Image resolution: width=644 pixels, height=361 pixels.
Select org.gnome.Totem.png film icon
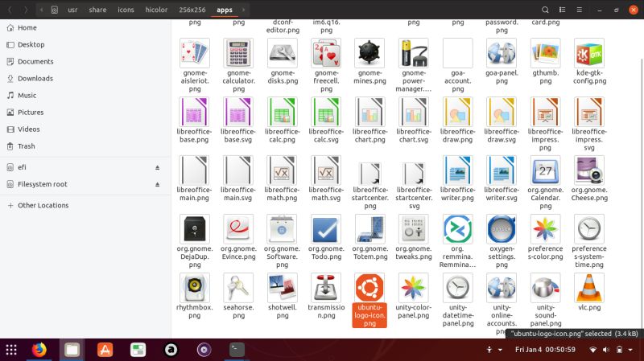369,229
